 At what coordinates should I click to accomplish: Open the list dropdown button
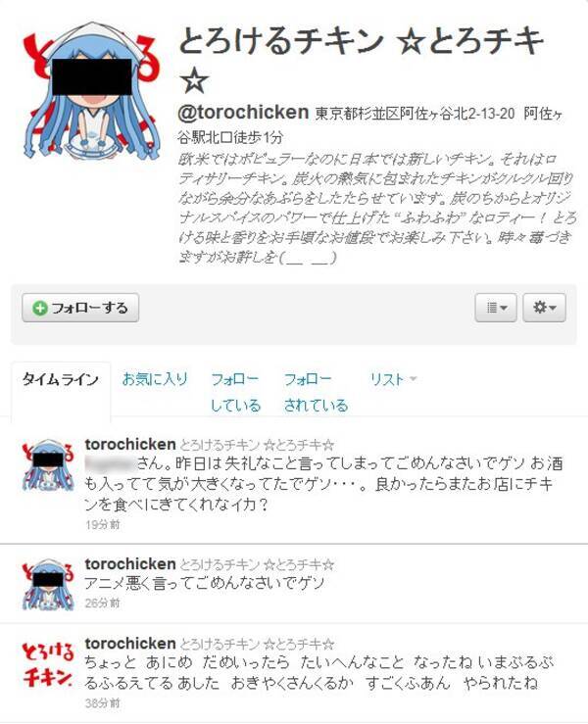point(496,308)
